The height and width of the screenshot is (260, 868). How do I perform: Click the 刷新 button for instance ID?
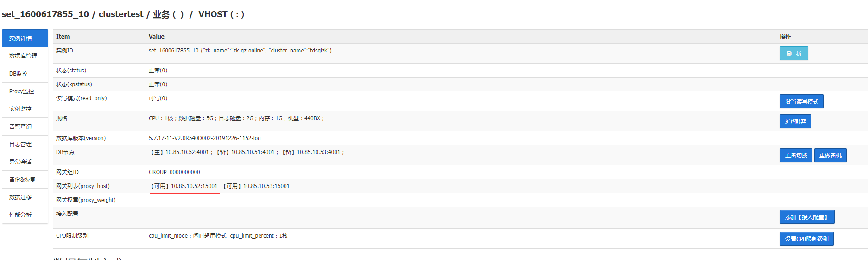[793, 54]
